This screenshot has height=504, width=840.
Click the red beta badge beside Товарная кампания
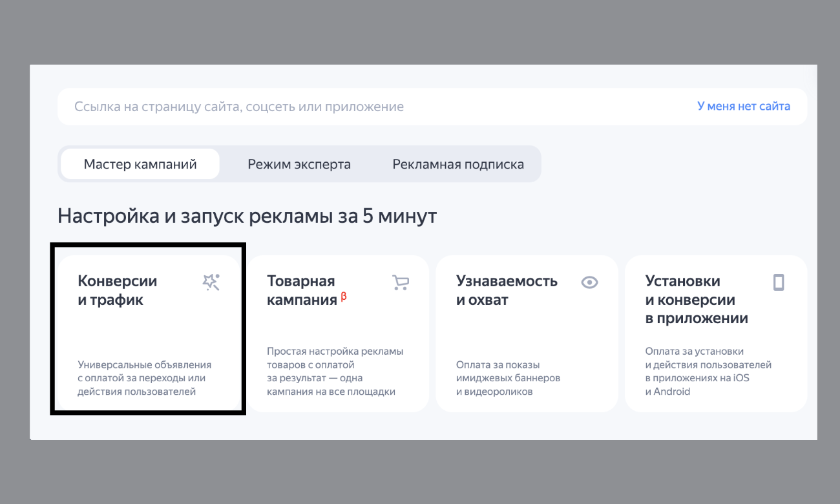[x=344, y=297]
